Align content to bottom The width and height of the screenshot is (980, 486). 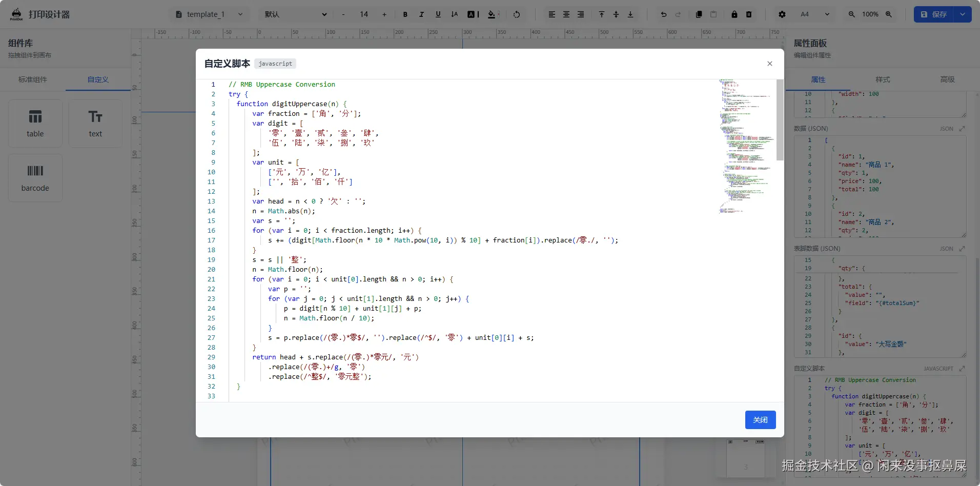pos(630,14)
